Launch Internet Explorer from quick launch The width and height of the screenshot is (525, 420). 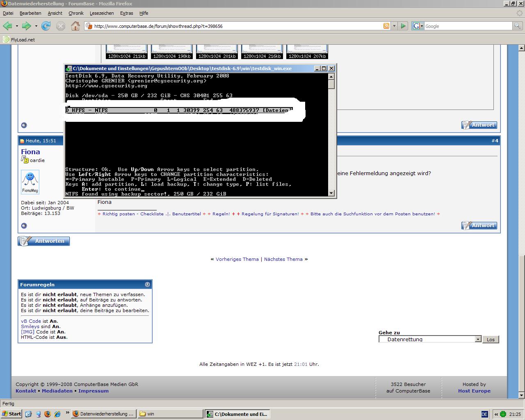click(57, 414)
